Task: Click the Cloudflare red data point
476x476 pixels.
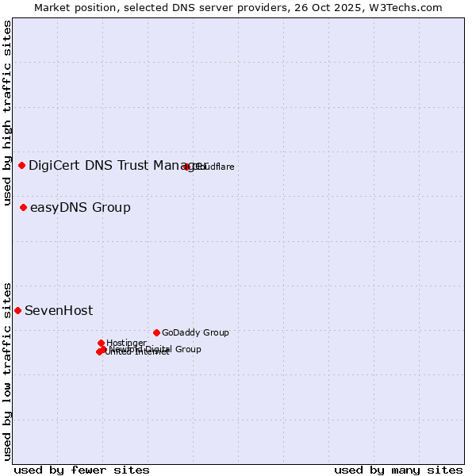Action: click(x=186, y=167)
